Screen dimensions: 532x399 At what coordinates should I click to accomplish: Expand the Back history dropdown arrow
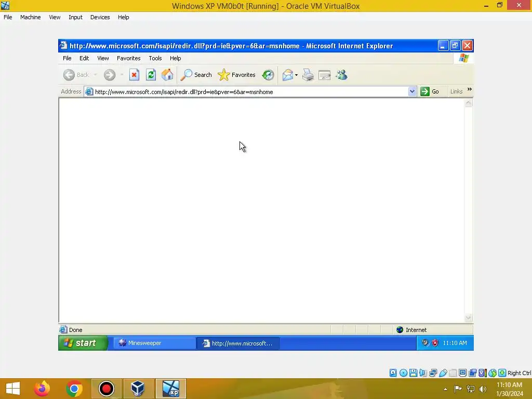click(x=96, y=75)
